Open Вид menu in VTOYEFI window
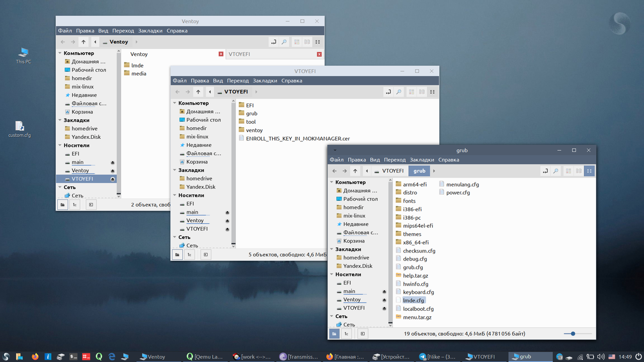This screenshot has height=362, width=644. [x=218, y=81]
